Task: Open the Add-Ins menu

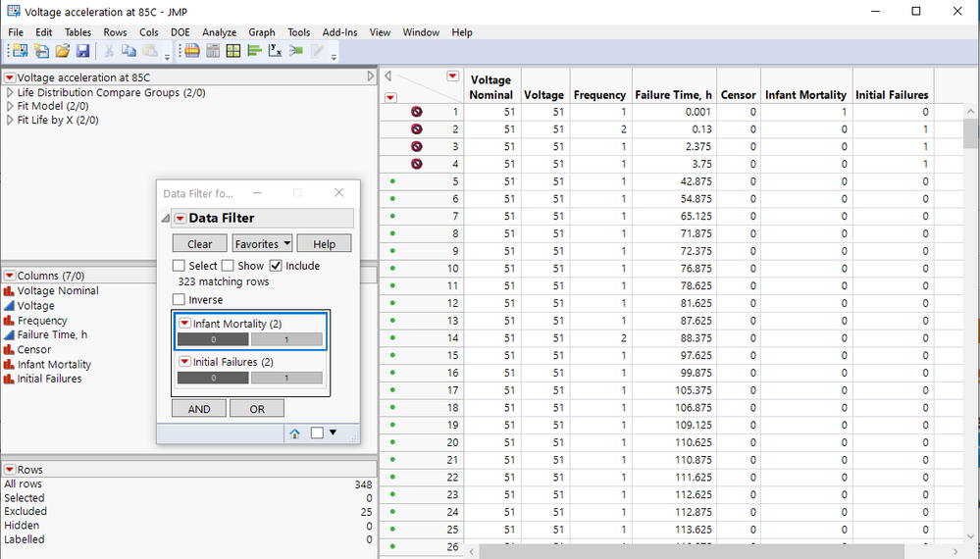Action: 339,32
